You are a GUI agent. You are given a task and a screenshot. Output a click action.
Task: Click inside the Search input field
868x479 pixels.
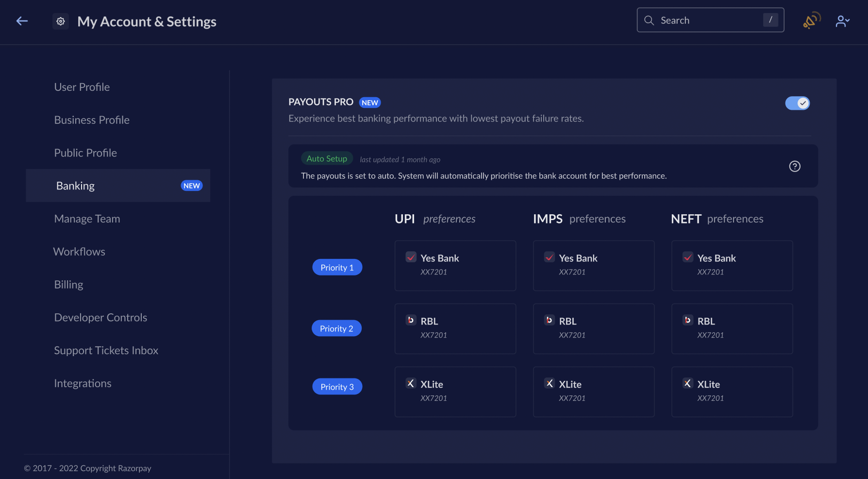pyautogui.click(x=704, y=20)
